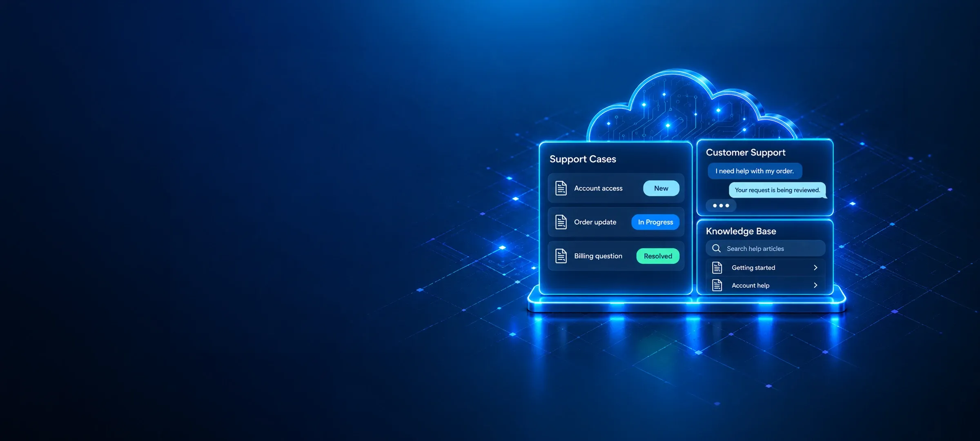
Task: Open the Getting started article
Action: pos(766,267)
